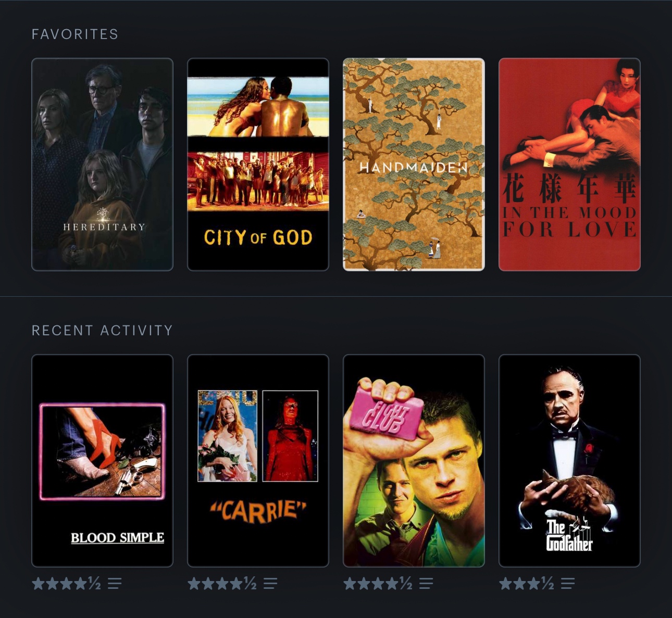The width and height of the screenshot is (672, 618).
Task: Open the City of God poster
Action: 258,165
